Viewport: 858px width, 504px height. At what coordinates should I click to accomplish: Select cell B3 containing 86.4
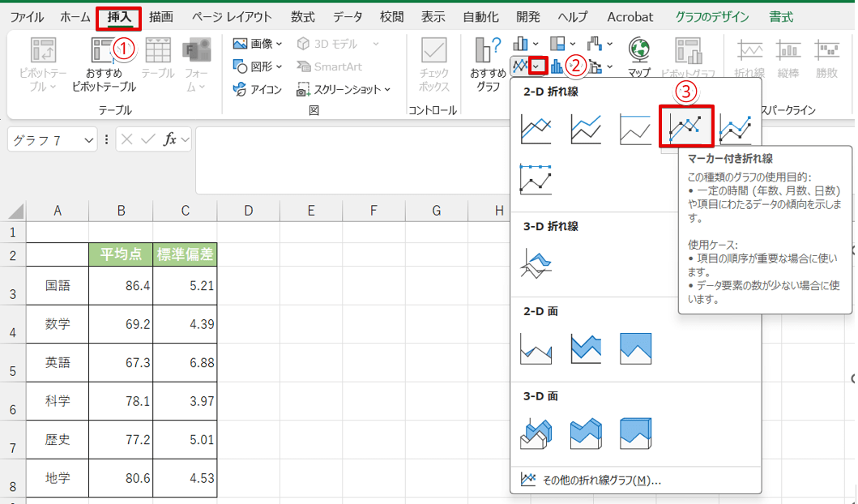pyautogui.click(x=121, y=286)
